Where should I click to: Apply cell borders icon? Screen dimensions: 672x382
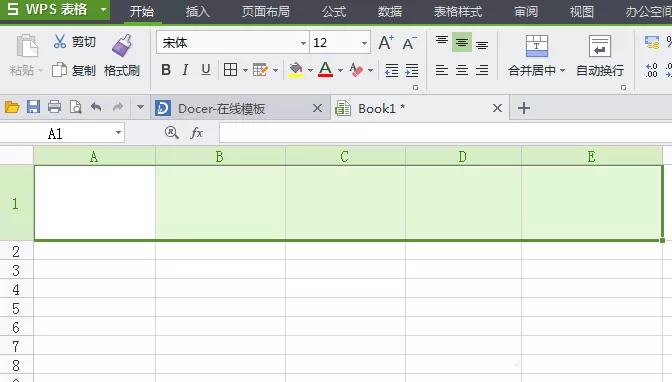point(231,69)
